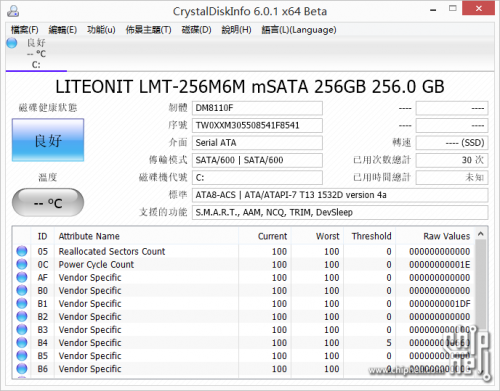Click raw value 00000000001E
This screenshot has height=391, width=500.
440,264
